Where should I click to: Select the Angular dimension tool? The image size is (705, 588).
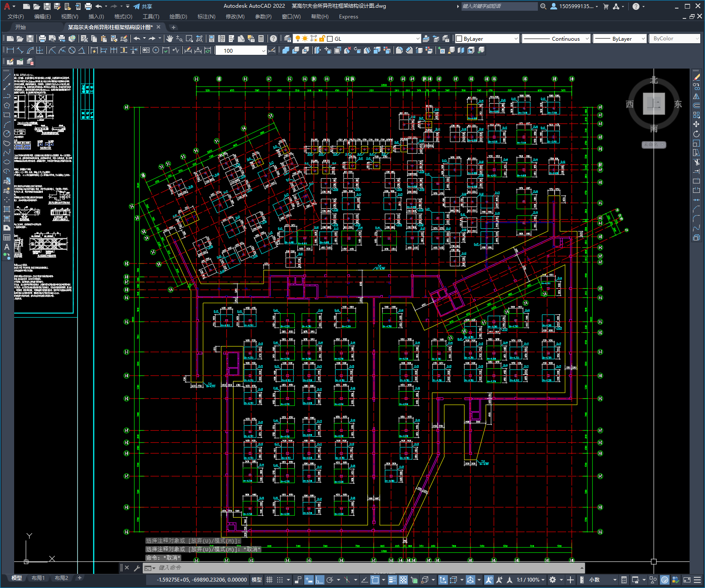(81, 50)
